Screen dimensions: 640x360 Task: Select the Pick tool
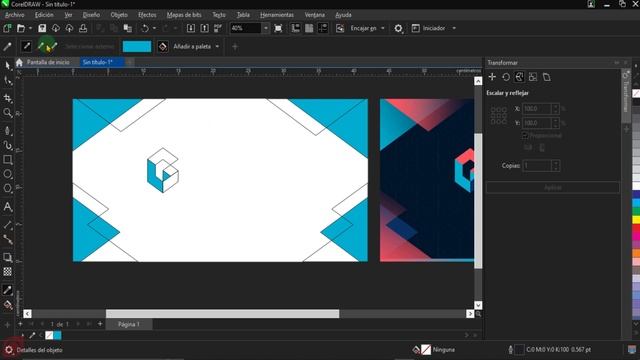7,65
